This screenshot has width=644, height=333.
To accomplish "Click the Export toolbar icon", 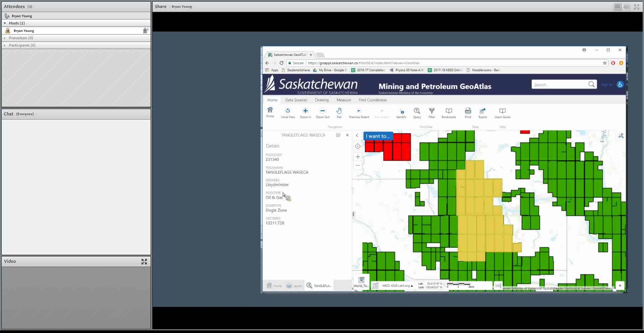I will click(483, 113).
